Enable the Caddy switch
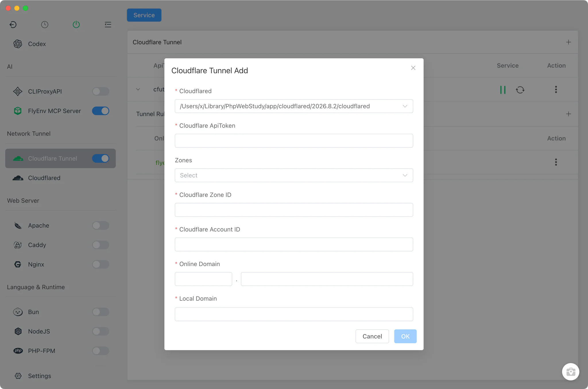The width and height of the screenshot is (588, 389). click(x=100, y=245)
